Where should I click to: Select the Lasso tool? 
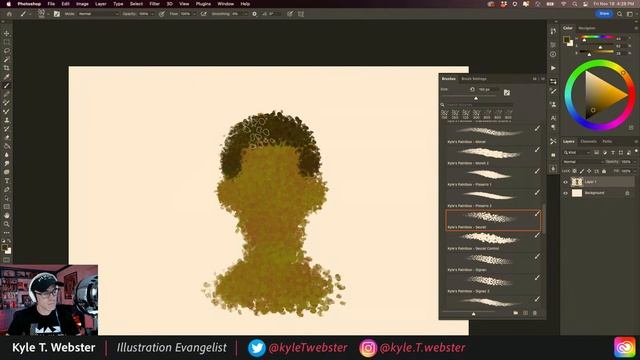pyautogui.click(x=7, y=51)
